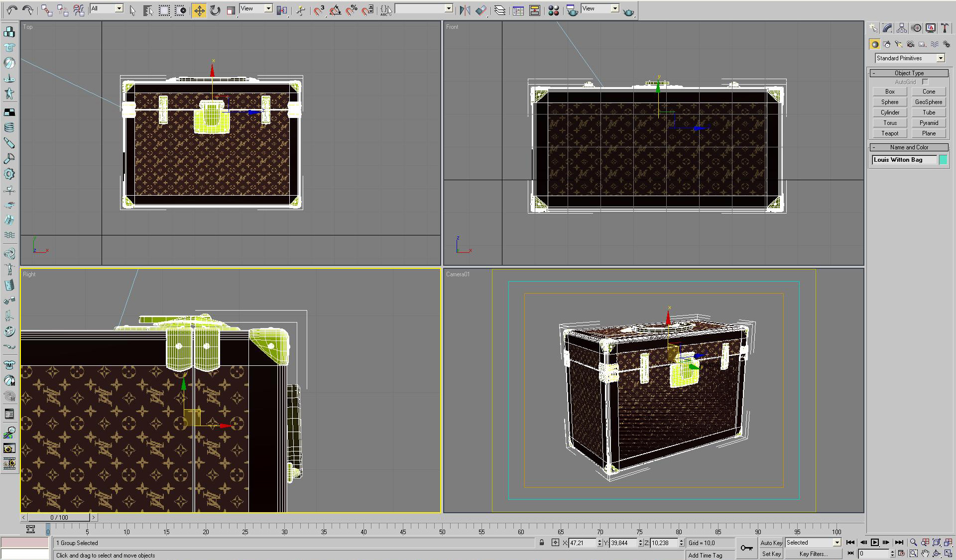Collapse the Name and Color rollout

(909, 147)
